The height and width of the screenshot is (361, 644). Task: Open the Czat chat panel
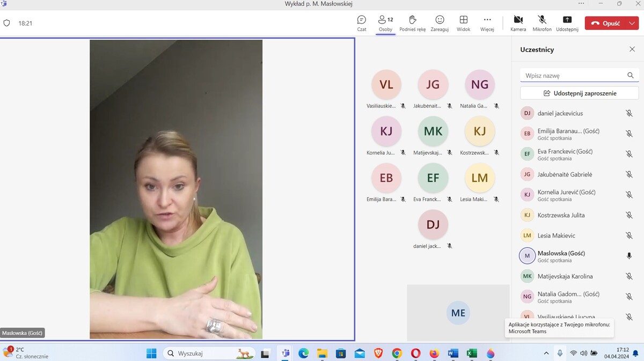coord(362,23)
